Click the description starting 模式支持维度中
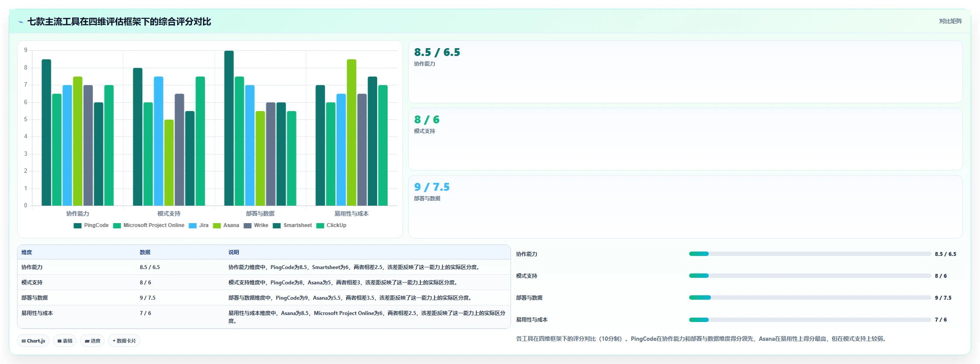This screenshot has width=980, height=364. click(x=344, y=283)
